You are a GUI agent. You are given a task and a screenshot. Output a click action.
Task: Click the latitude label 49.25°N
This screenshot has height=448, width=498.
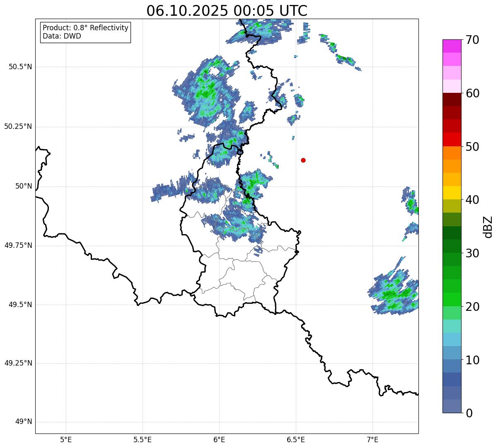[x=18, y=363]
